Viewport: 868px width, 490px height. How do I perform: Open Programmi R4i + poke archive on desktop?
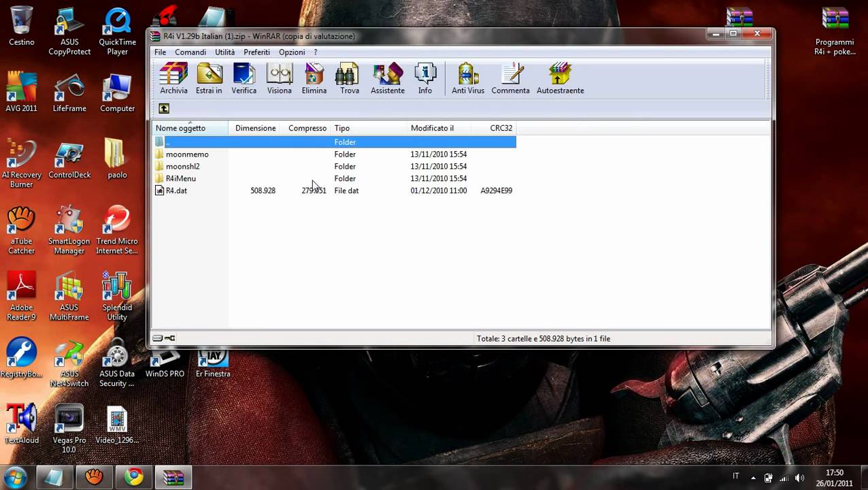(835, 32)
